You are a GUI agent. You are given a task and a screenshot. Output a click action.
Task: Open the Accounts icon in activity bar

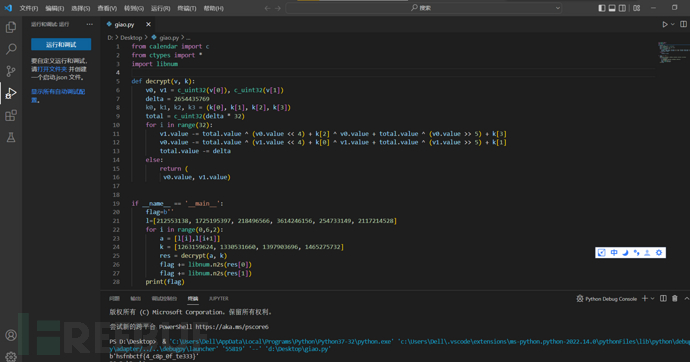pos(11,335)
